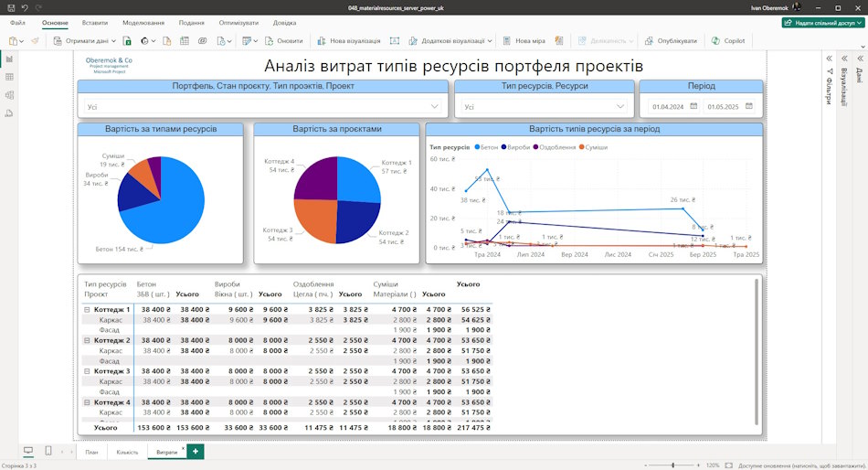Open the Довідка ribbon tab
Viewport: 868px width, 470px height.
(x=284, y=23)
